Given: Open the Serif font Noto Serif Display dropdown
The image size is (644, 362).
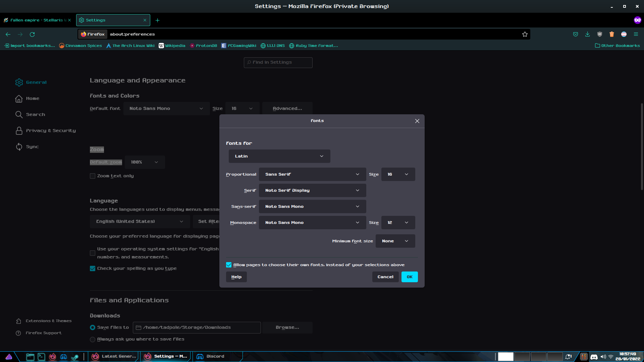Looking at the screenshot, I should click(312, 190).
